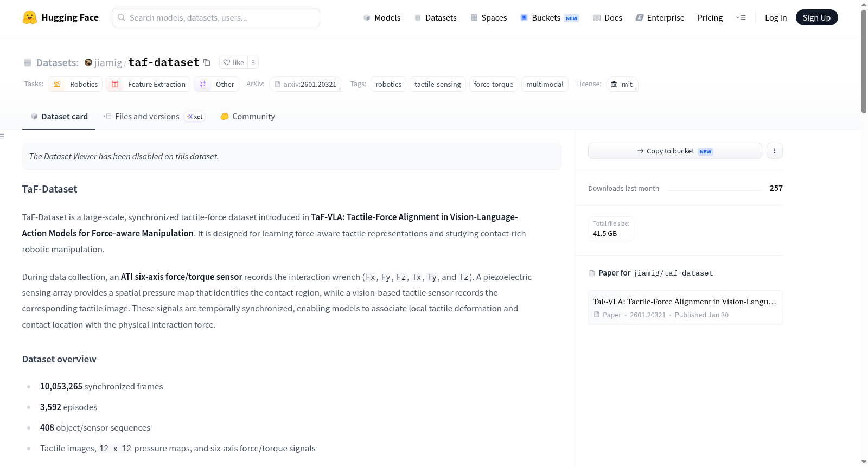
Task: Click the Community emoji icon
Action: tap(225, 116)
